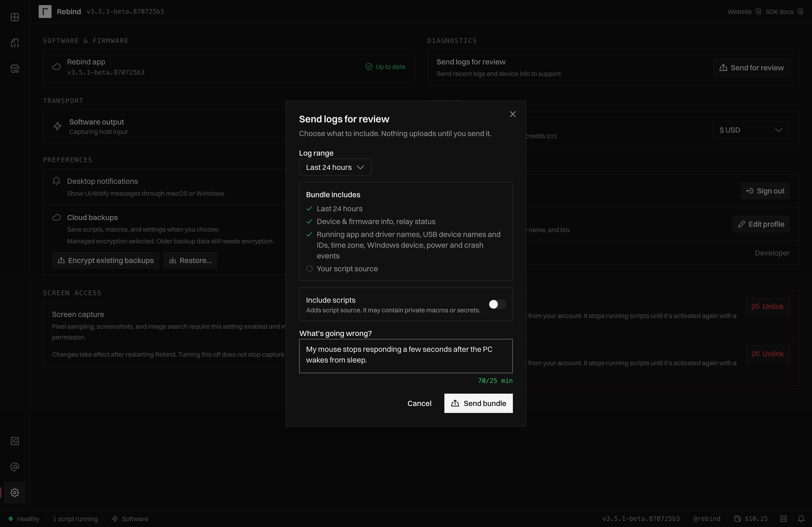Click the Edit profile button
812x527 pixels.
click(x=761, y=224)
